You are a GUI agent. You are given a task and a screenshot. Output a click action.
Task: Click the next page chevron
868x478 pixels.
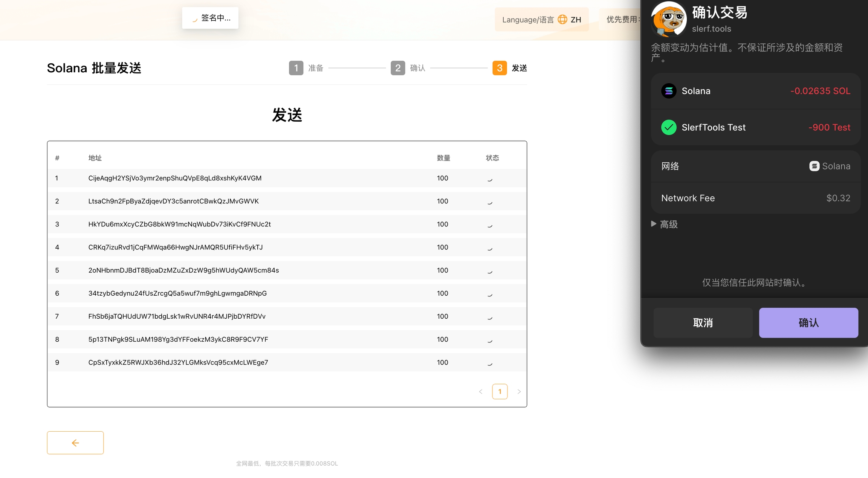coord(519,392)
